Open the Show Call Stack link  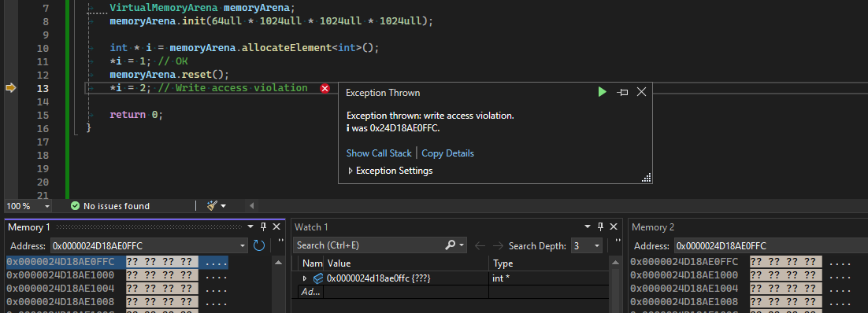[379, 153]
